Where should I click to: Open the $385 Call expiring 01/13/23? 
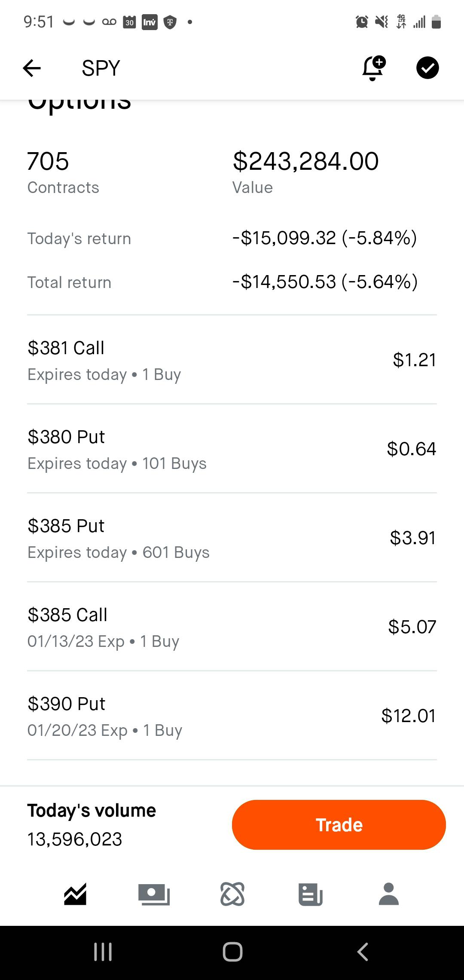coord(232,627)
